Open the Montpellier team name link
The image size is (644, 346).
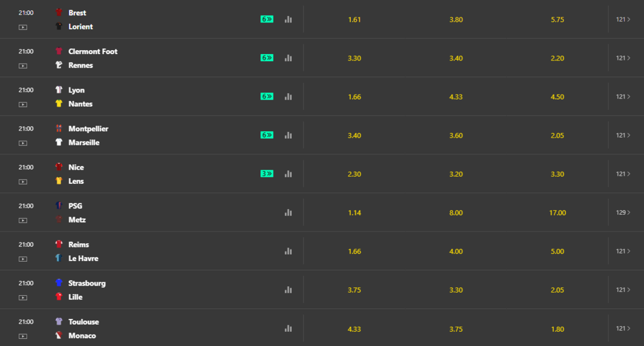coord(88,129)
